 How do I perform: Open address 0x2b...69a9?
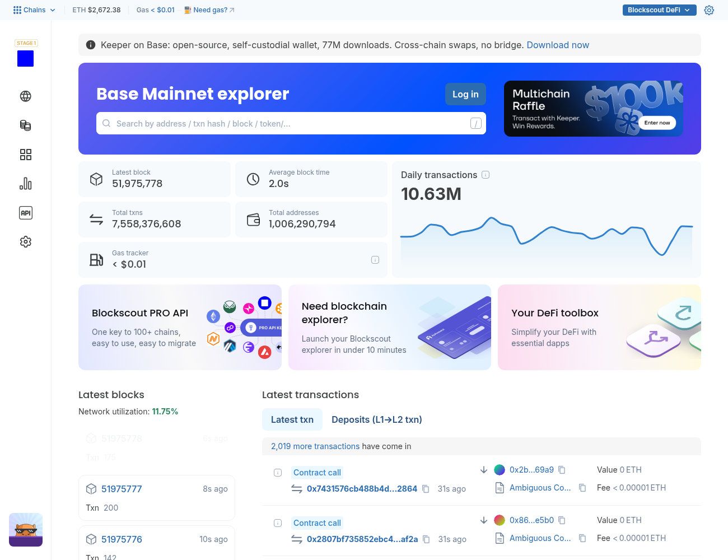pyautogui.click(x=531, y=470)
